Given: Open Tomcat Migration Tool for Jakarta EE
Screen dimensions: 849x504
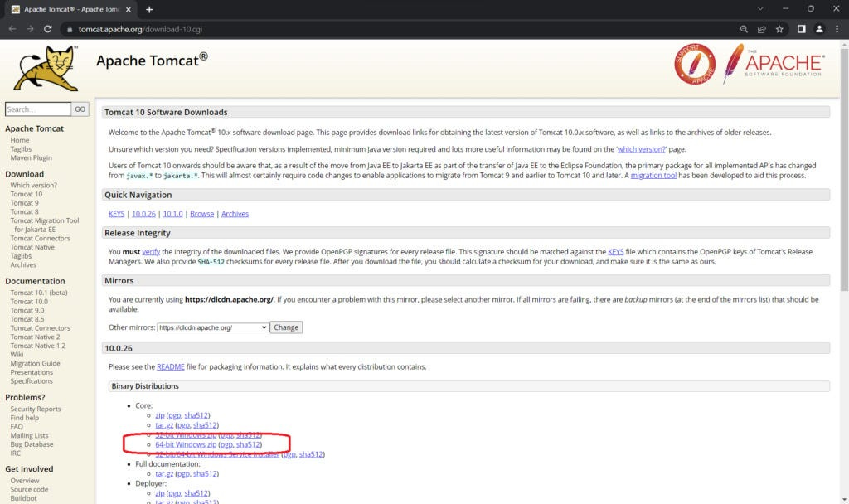Looking at the screenshot, I should tap(45, 225).
